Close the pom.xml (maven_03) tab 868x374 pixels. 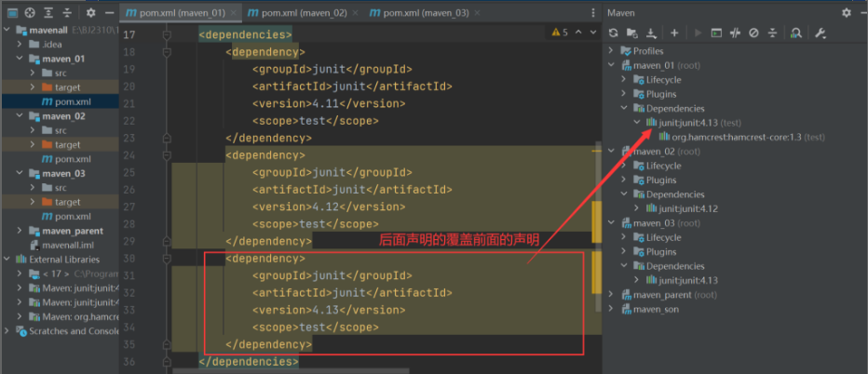477,13
